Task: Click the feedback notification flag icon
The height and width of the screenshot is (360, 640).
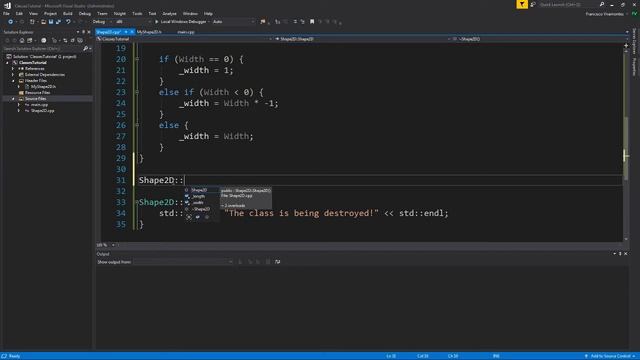Action: (522, 4)
